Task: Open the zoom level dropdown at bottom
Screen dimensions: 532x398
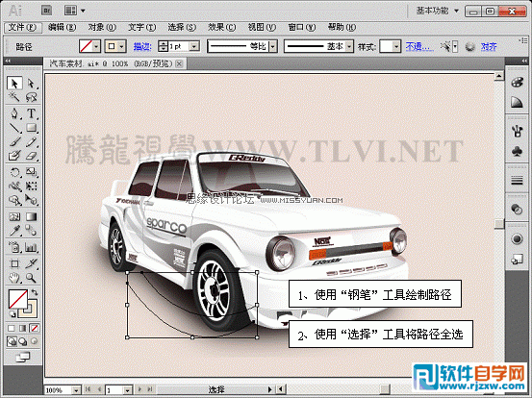Action: coord(77,390)
